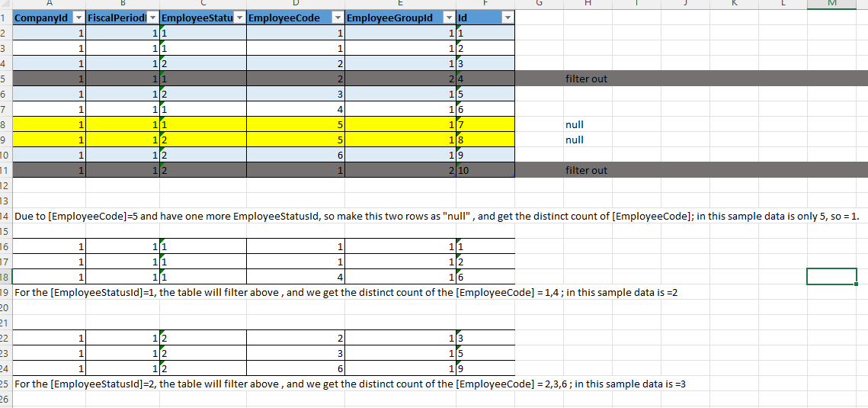The image size is (868, 408).
Task: Click the 'filter out' note in row 11
Action: click(586, 170)
